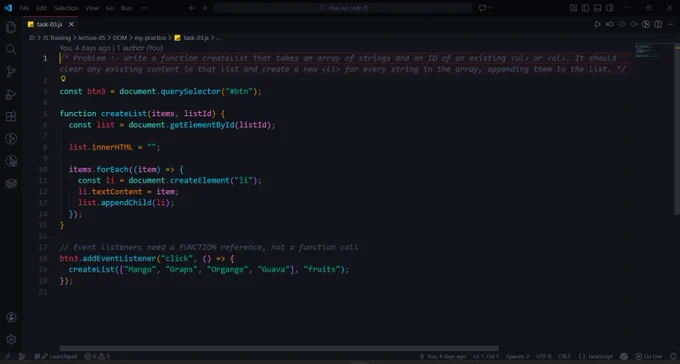
Task: Click the UTF-8 encoding selector
Action: pyautogui.click(x=543, y=356)
